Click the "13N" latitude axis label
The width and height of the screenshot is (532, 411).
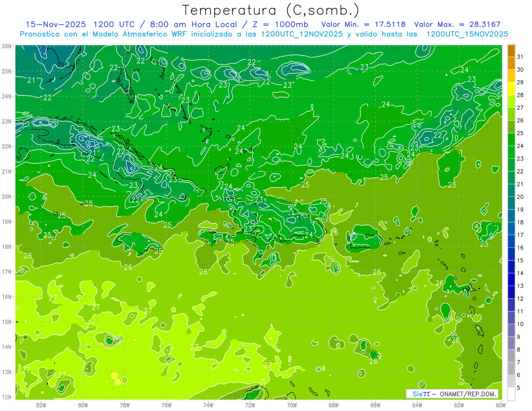[6, 372]
